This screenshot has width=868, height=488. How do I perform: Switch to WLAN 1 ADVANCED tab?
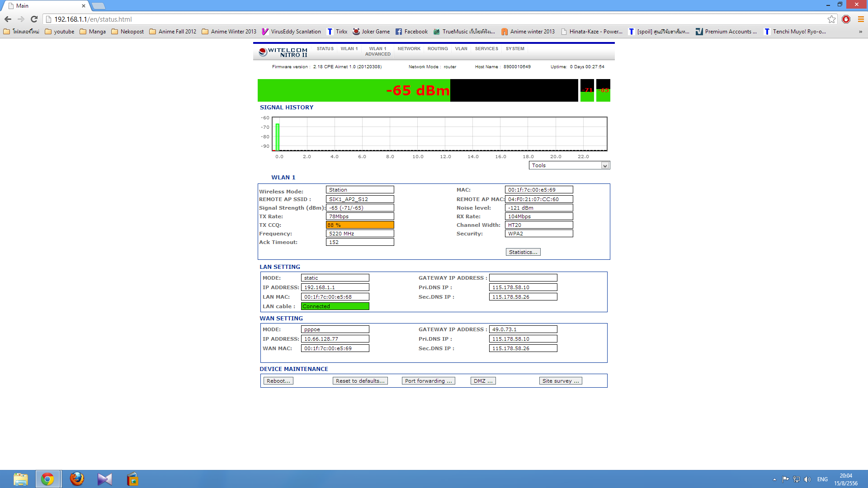[x=377, y=52]
